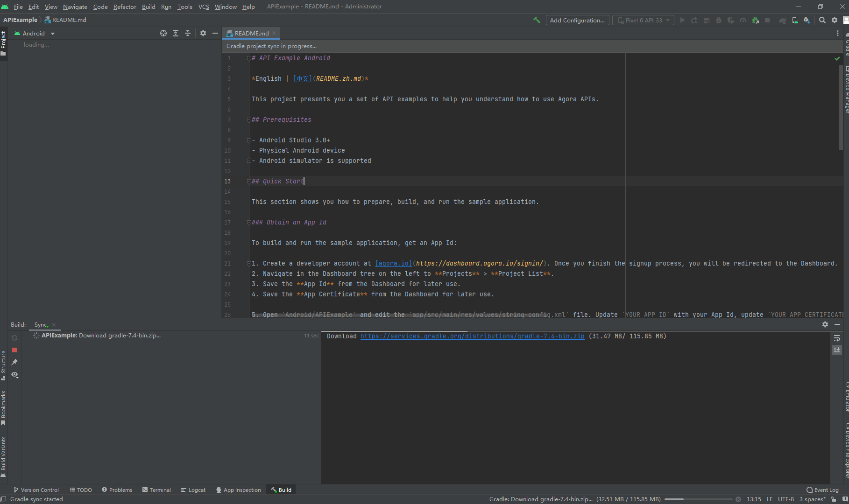Click Add Configuration button
Screen dimensions: 849x504
(577, 20)
